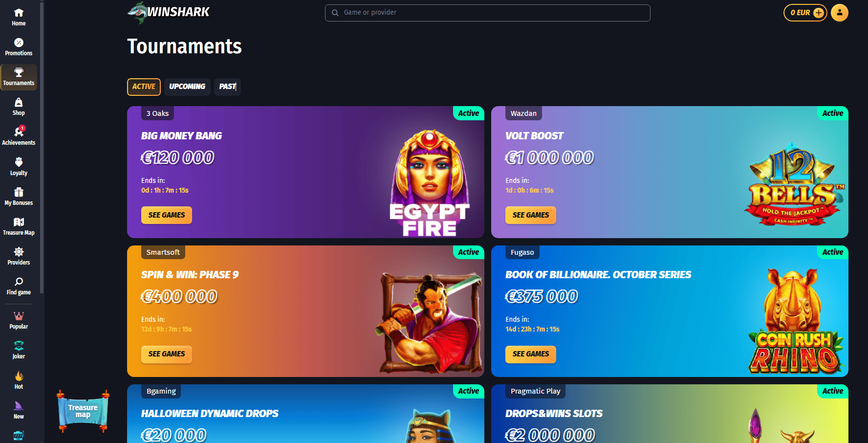Select the Active tournaments tab
This screenshot has width=868, height=443.
[x=144, y=87]
